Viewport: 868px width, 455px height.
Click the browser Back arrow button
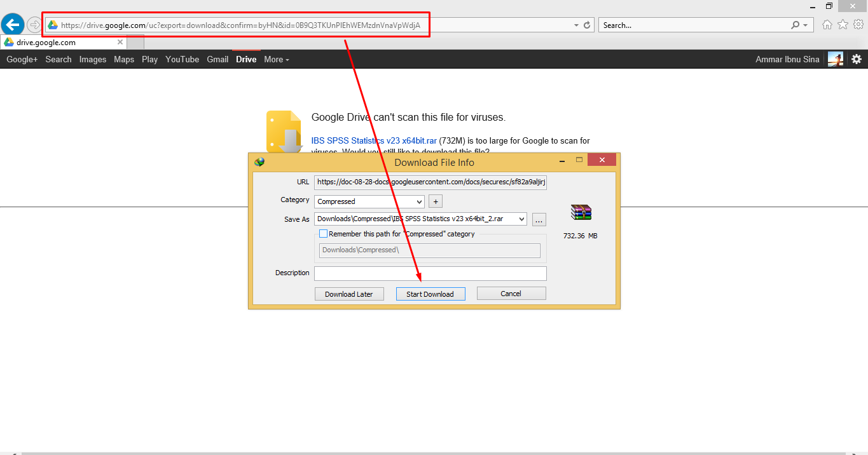[13, 25]
